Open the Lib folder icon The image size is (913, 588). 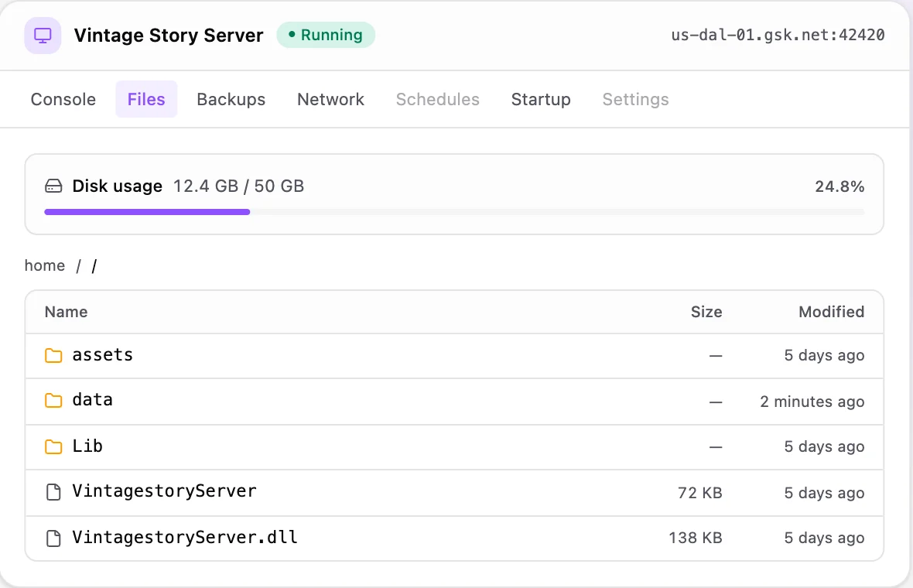click(x=53, y=446)
